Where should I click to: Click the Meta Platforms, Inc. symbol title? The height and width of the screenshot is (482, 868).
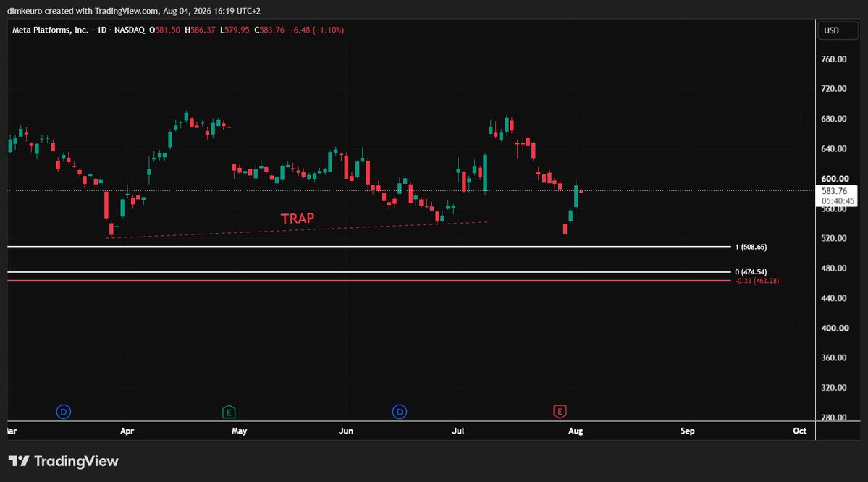click(51, 30)
